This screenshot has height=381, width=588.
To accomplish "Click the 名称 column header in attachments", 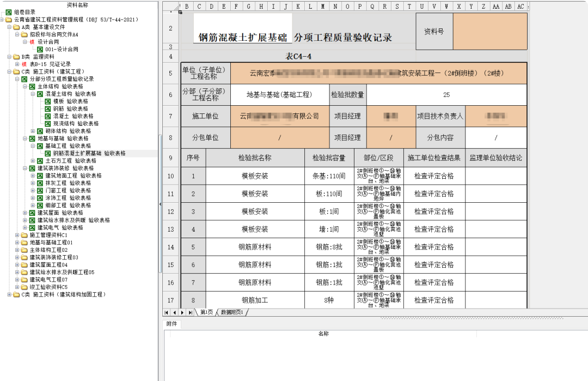I will (x=323, y=334).
